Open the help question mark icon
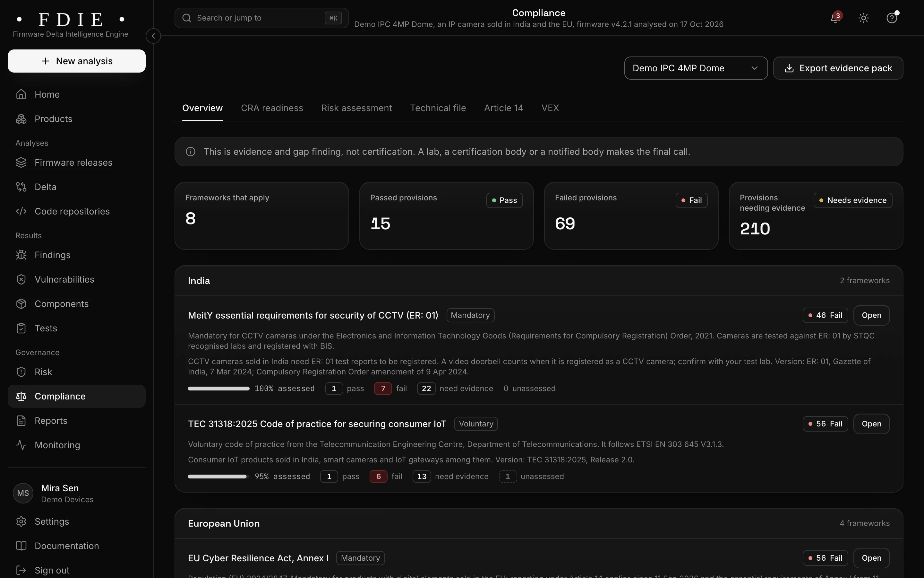The image size is (924, 578). (x=892, y=18)
